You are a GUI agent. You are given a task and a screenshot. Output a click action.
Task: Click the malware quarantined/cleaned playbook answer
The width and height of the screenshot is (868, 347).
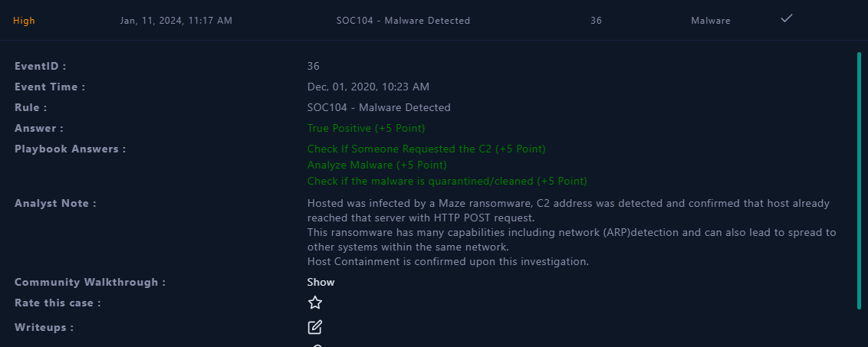coord(447,181)
